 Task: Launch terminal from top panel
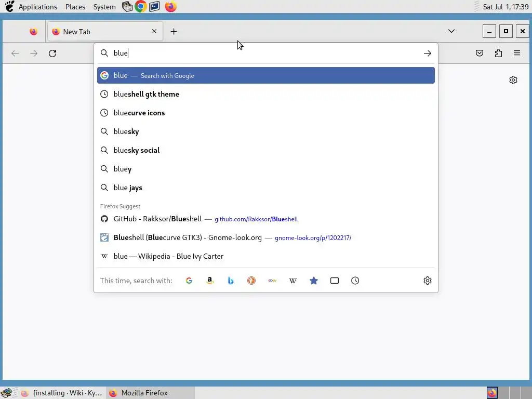[154, 6]
